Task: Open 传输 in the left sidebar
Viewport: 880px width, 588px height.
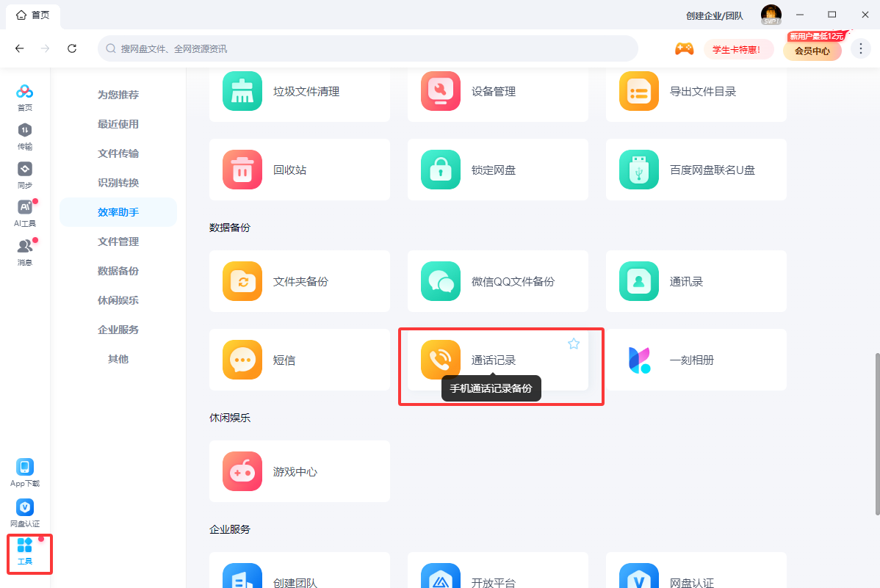Action: tap(25, 137)
